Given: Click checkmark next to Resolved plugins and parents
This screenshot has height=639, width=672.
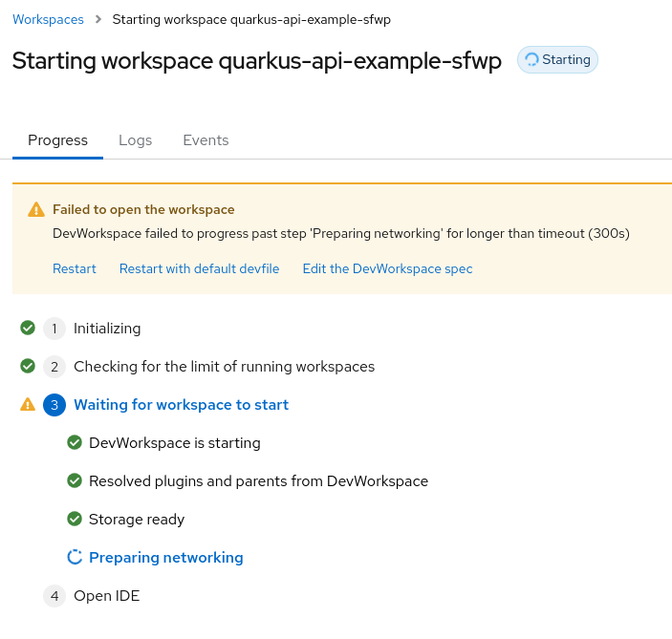Looking at the screenshot, I should pos(74,480).
